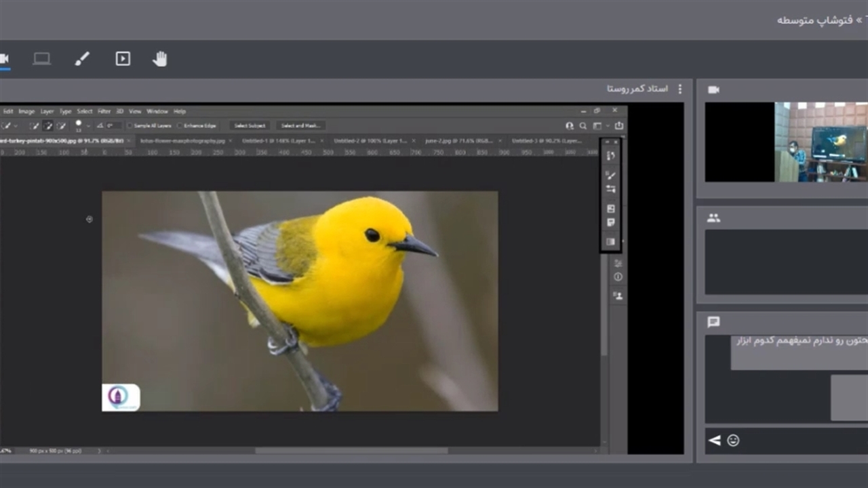
Task: Open the History panel icon
Action: click(610, 155)
